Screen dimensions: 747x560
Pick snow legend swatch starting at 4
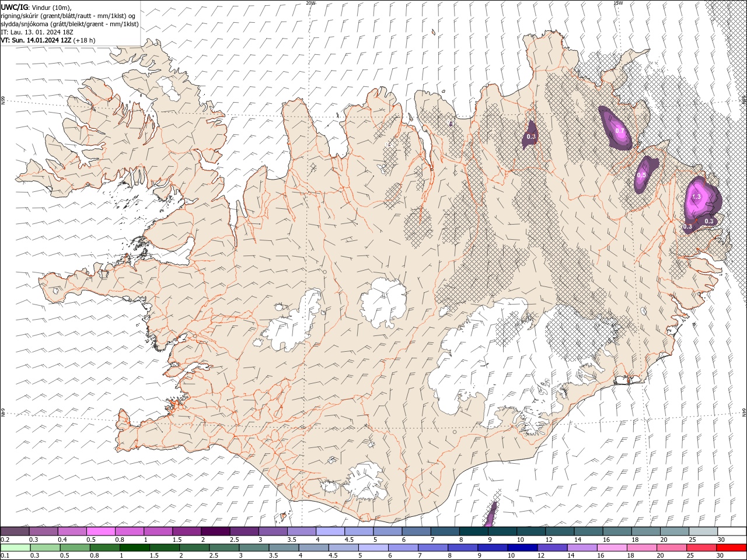pyautogui.click(x=330, y=531)
